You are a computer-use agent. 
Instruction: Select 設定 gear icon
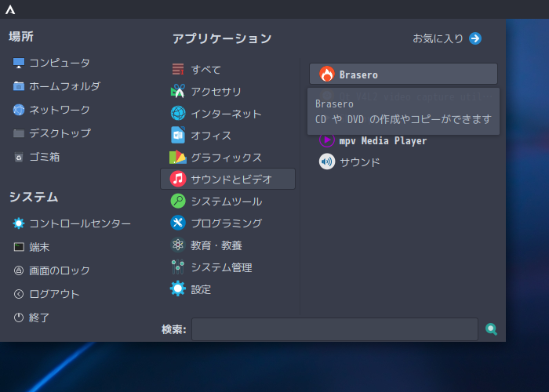(x=178, y=289)
